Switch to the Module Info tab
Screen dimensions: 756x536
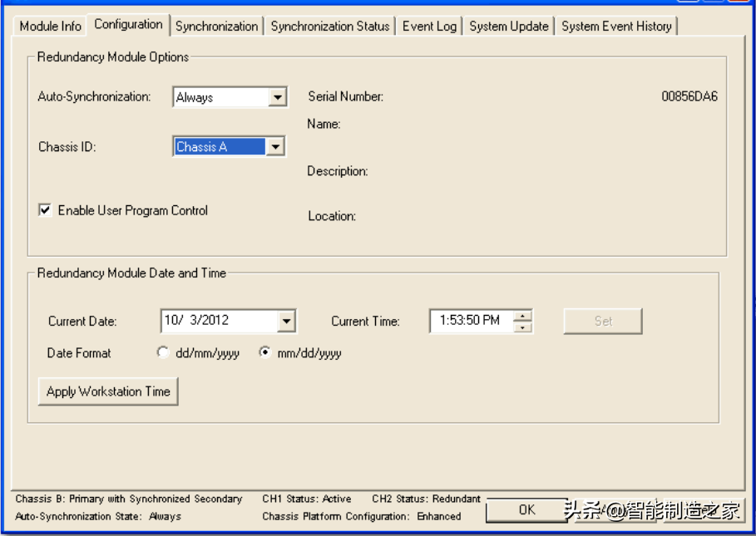51,26
